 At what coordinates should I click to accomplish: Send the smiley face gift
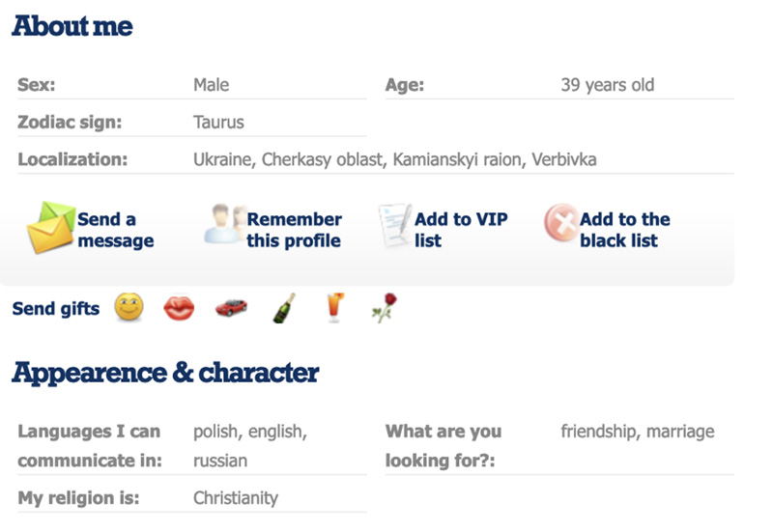[129, 308]
